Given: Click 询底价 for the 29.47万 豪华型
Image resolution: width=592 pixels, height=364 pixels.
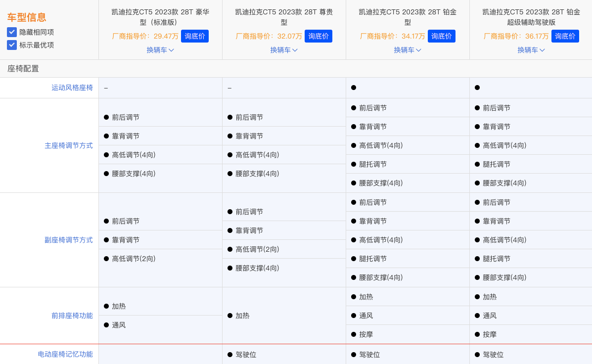Looking at the screenshot, I should pyautogui.click(x=195, y=36).
